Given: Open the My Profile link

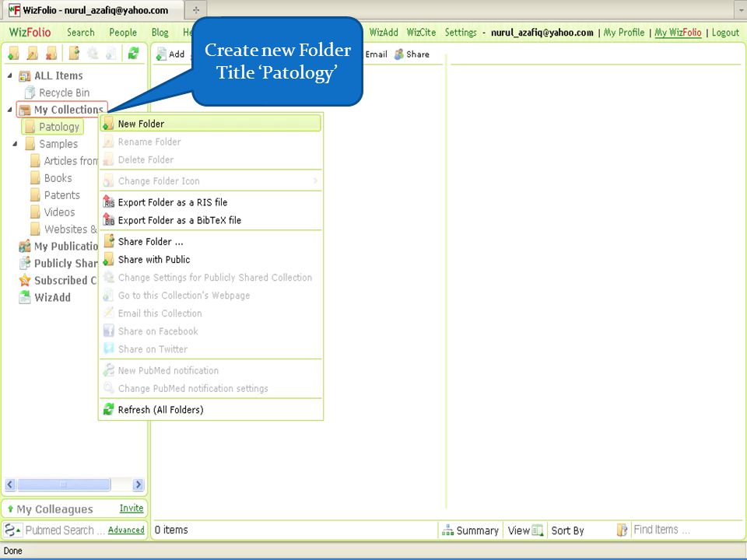Looking at the screenshot, I should click(624, 33).
